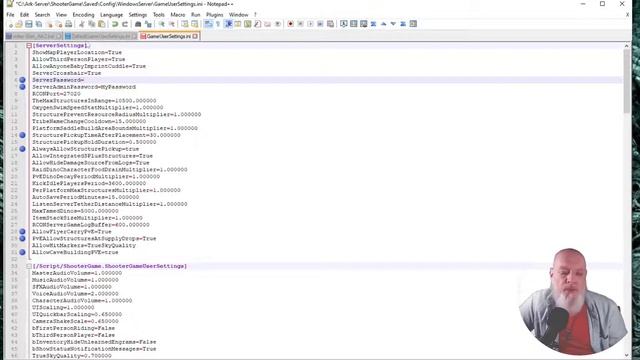Toggle Show All Characters icon
The width and height of the screenshot is (640, 360).
click(218, 24)
